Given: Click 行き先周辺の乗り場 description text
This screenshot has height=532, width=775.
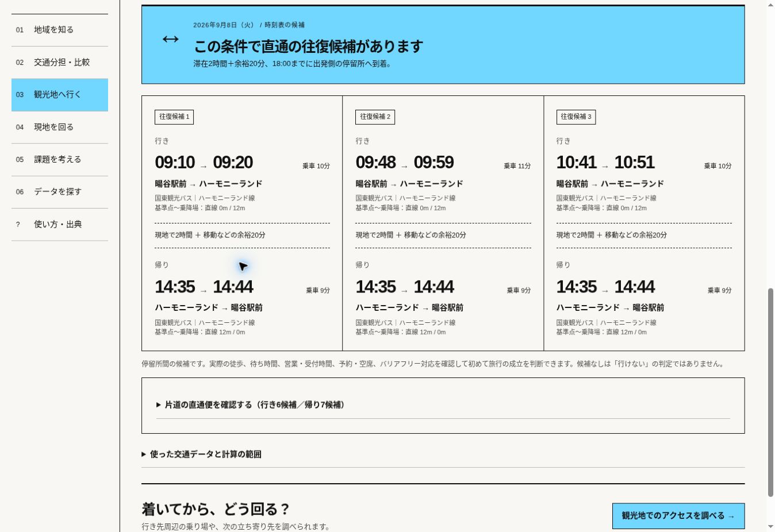Looking at the screenshot, I should tap(236, 527).
